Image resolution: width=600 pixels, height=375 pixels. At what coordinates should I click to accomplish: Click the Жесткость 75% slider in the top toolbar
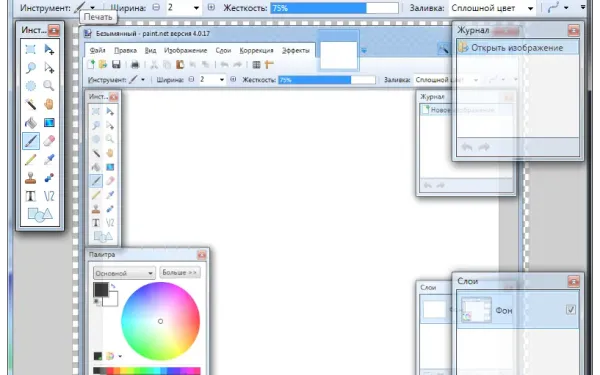334,8
